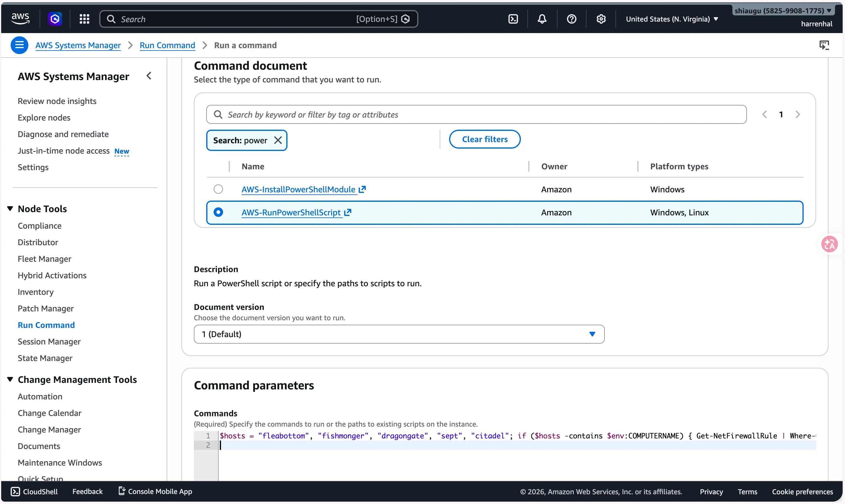Open Explore nodes in sidebar
This screenshot has width=845, height=504.
(44, 118)
